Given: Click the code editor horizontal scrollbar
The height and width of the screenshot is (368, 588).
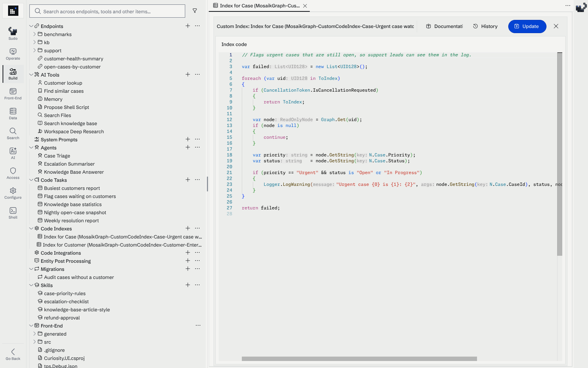Looking at the screenshot, I should tap(359, 359).
